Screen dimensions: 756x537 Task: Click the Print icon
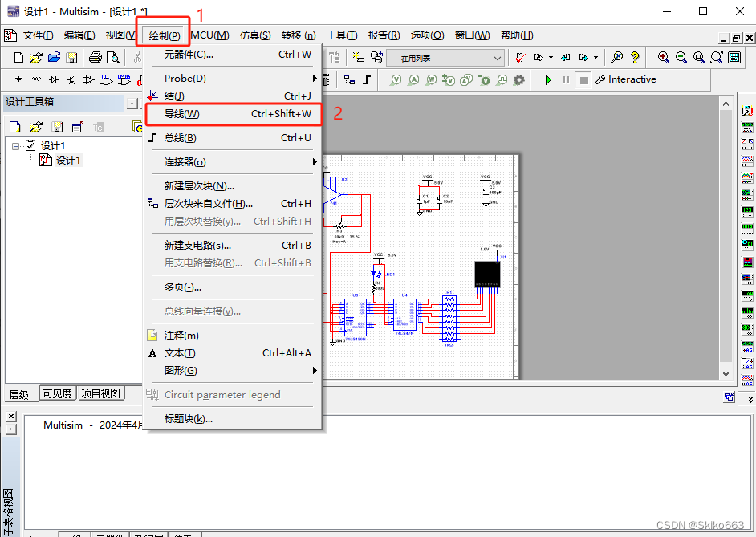coord(95,58)
